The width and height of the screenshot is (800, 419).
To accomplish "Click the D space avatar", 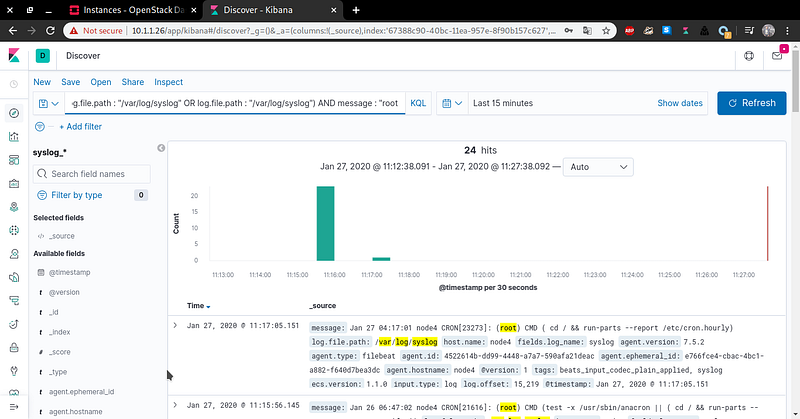I will click(x=43, y=56).
